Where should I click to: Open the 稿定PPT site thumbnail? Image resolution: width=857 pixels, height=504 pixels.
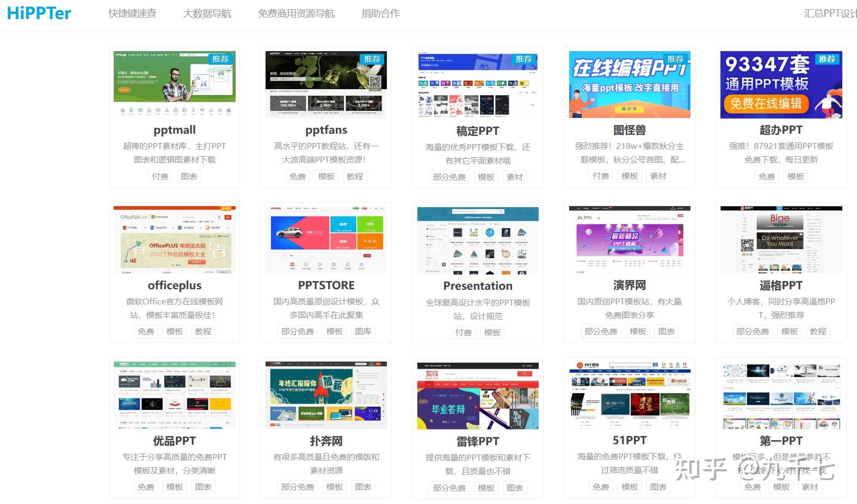478,85
